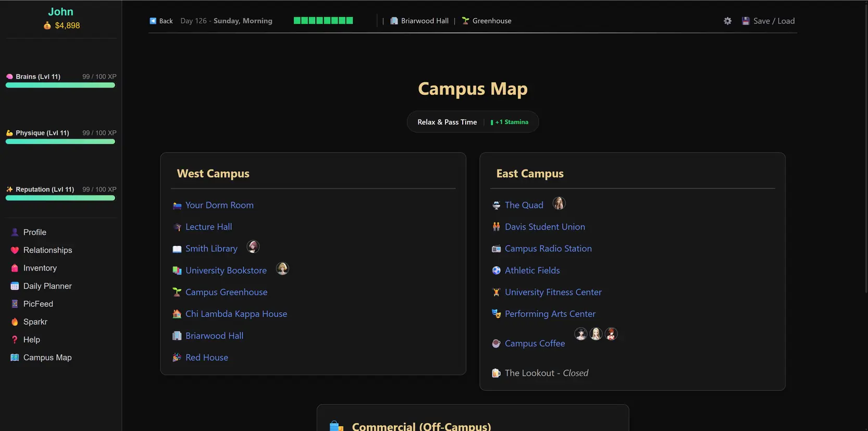Click the character portrait next to The Quad
Image resolution: width=868 pixels, height=431 pixels.
(559, 204)
